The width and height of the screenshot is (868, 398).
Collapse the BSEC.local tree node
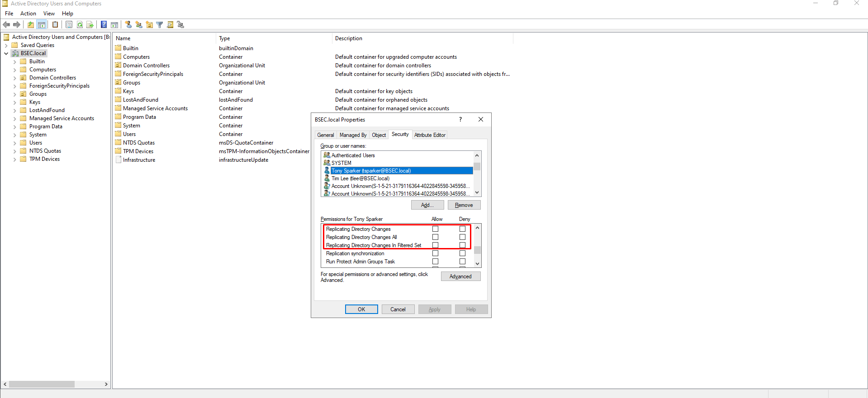click(x=6, y=53)
